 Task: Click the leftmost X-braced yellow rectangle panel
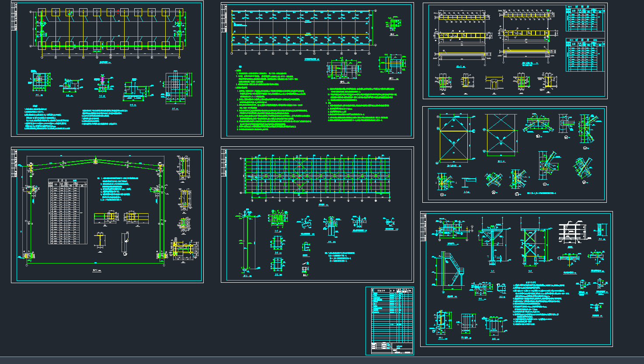(454, 138)
